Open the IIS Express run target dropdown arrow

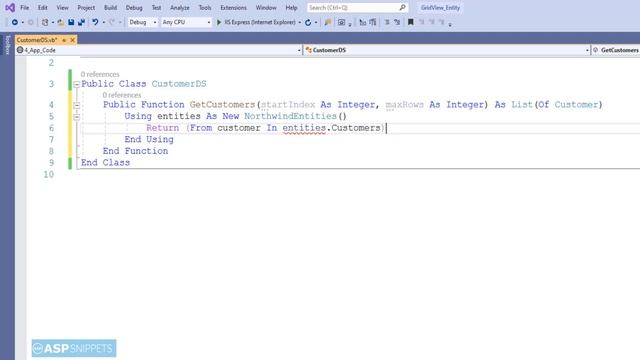(300, 22)
